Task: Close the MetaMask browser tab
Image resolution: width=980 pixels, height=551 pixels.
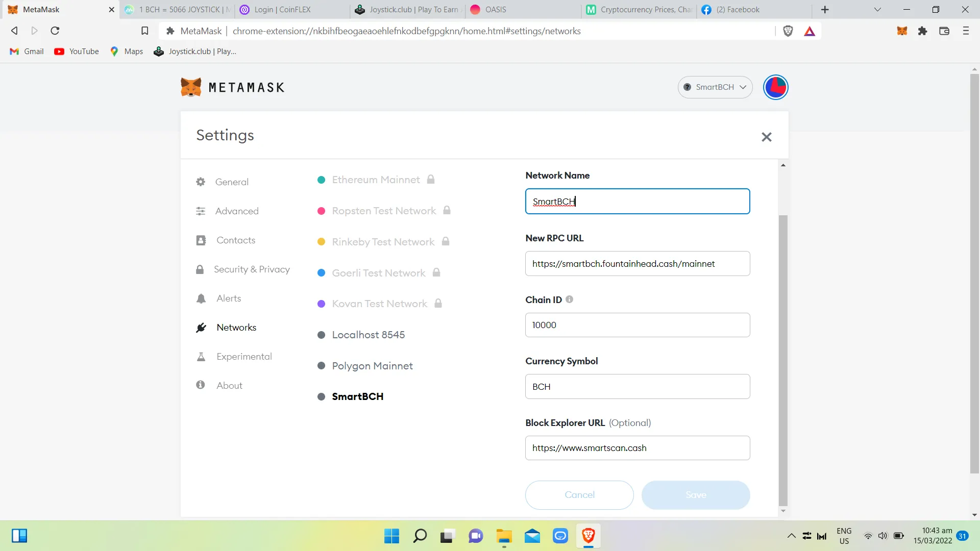Action: (x=111, y=10)
